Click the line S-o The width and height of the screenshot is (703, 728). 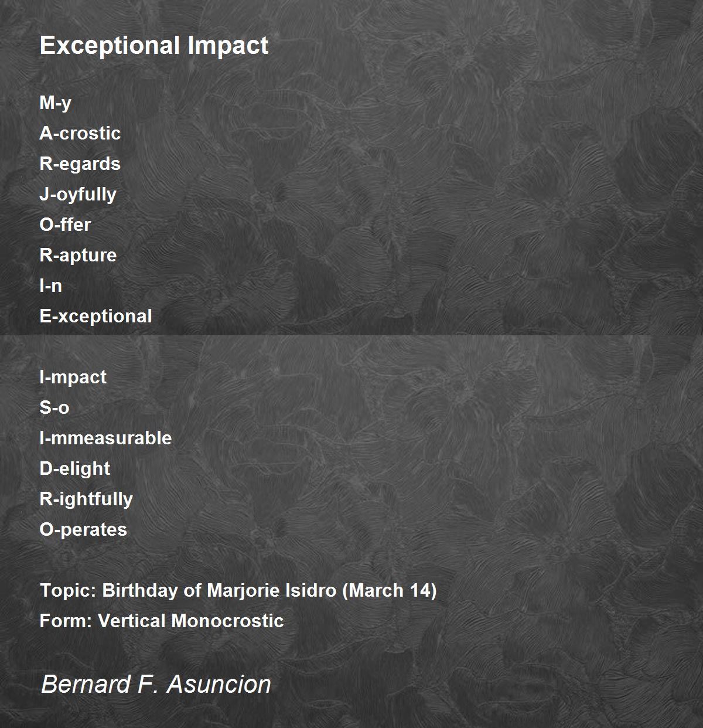coord(54,407)
